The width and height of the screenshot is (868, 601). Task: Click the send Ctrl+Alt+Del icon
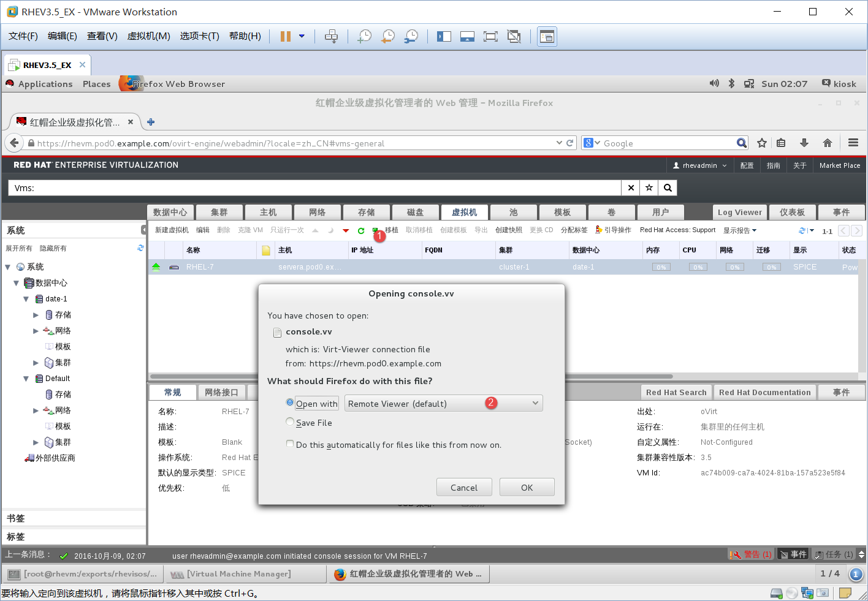(331, 36)
